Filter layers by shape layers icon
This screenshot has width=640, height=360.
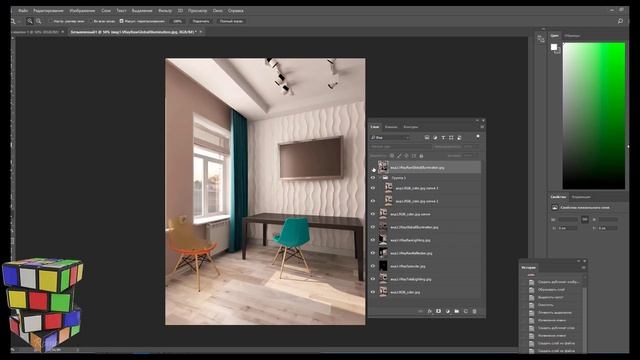click(451, 138)
